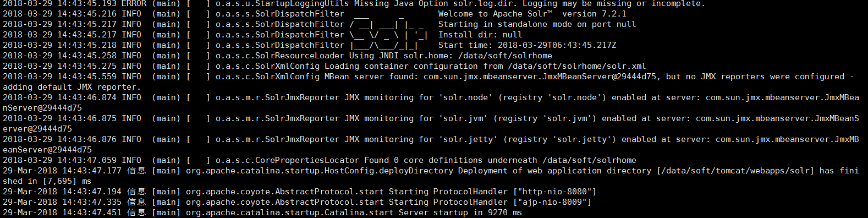Image resolution: width=868 pixels, height=218 pixels.
Task: Click the timestamp 14:43:47.177
Action: (x=92, y=171)
